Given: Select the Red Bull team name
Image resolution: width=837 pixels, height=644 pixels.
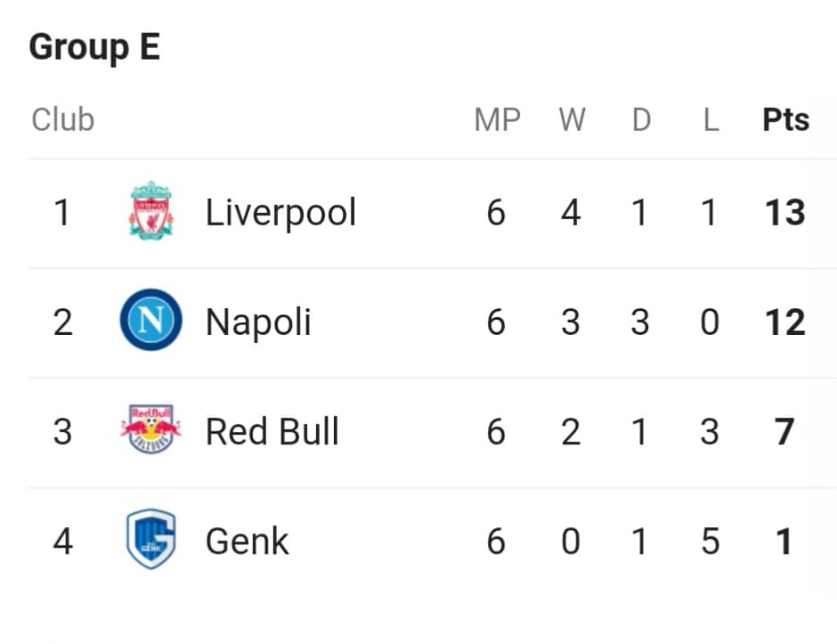Looking at the screenshot, I should pyautogui.click(x=272, y=431).
